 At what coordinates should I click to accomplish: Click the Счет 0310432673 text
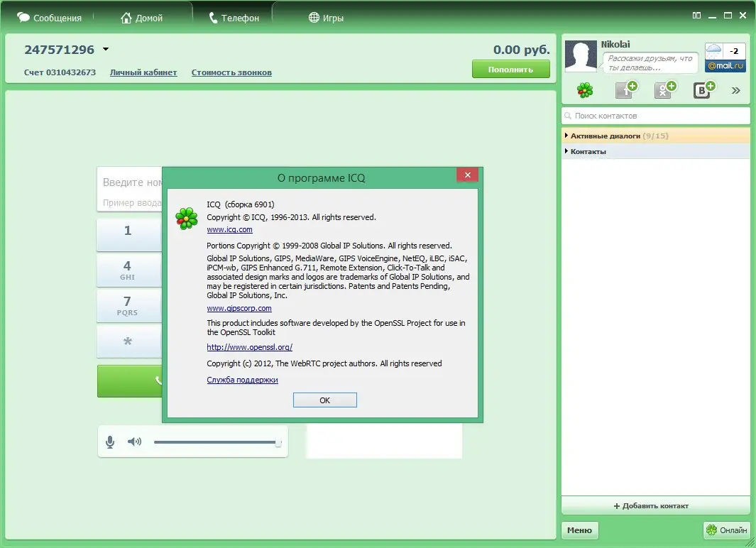(60, 72)
